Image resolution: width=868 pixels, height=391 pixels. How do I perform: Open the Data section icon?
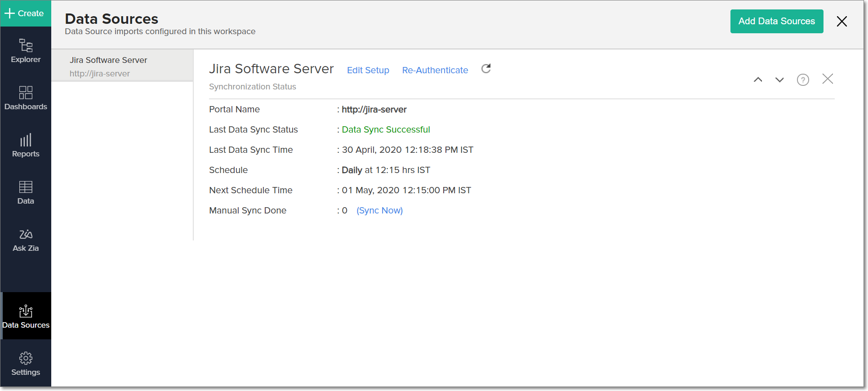click(26, 192)
